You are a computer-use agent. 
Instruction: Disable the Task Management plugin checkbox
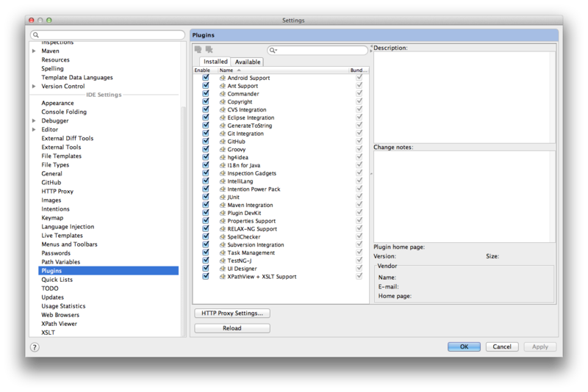click(206, 252)
